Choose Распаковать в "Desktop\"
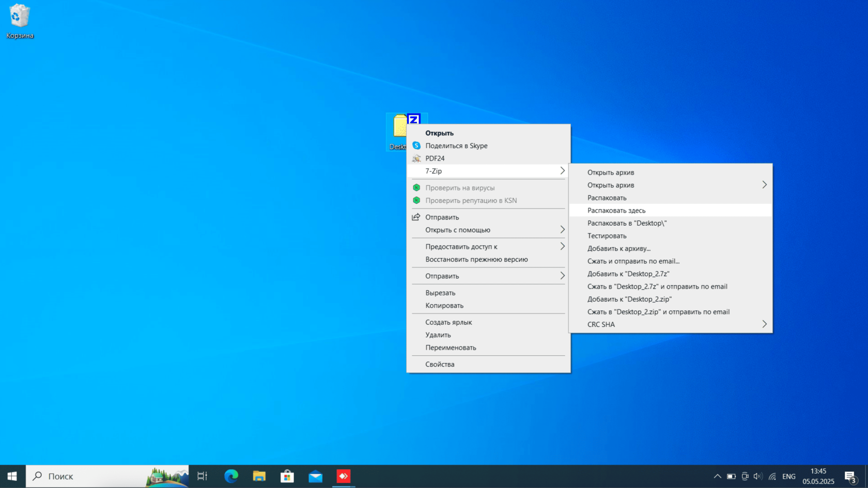Image resolution: width=868 pixels, height=488 pixels. 670,223
